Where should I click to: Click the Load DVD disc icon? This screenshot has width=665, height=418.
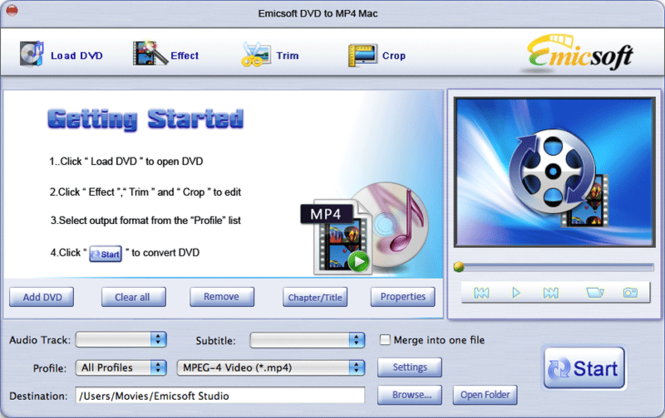tap(32, 54)
